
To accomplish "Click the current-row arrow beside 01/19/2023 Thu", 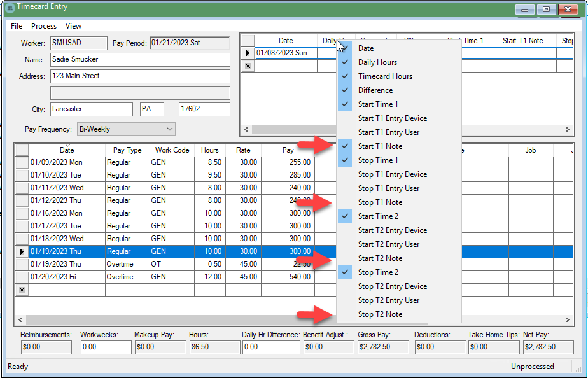I will pyautogui.click(x=22, y=251).
